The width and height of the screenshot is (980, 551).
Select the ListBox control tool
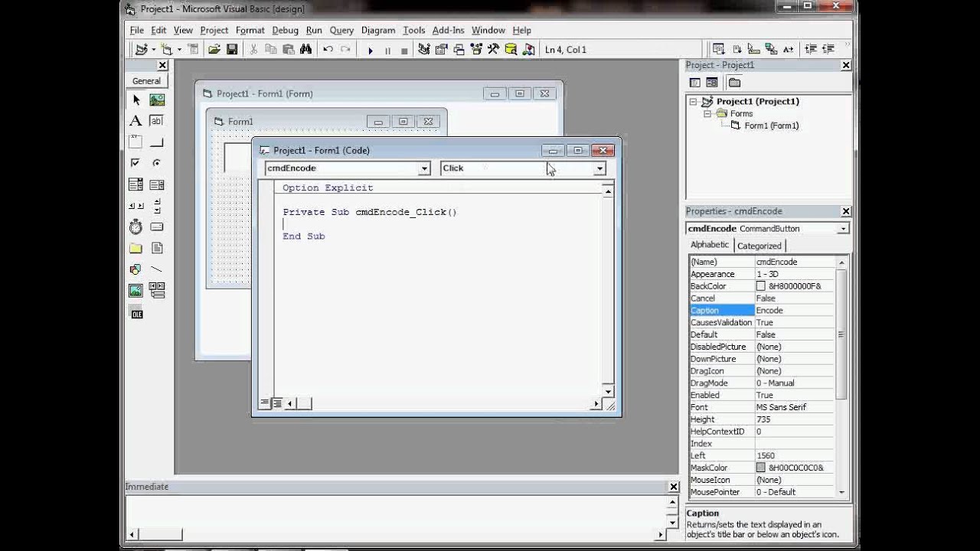click(157, 184)
